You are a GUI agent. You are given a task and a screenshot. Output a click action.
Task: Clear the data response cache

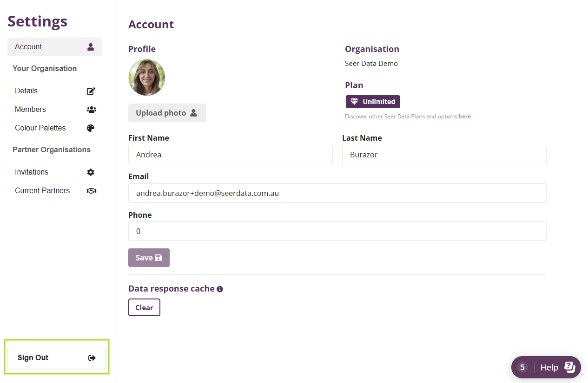(x=144, y=307)
